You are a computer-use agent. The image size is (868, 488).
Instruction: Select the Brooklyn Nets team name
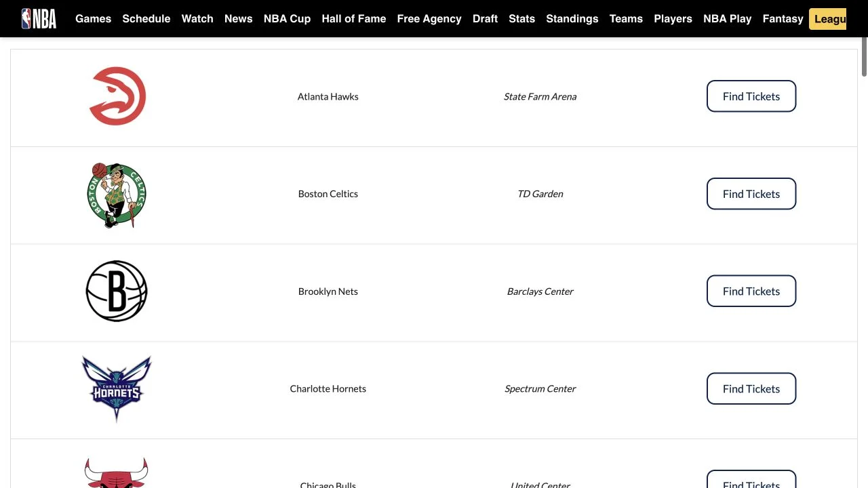point(328,291)
